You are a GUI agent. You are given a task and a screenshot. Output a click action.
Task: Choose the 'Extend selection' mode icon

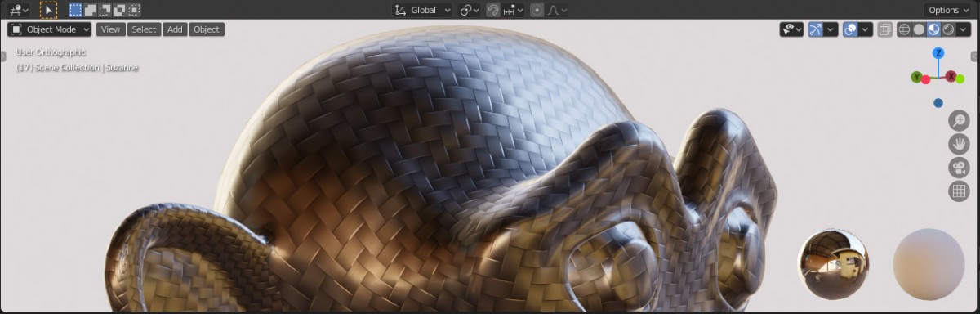click(x=90, y=10)
